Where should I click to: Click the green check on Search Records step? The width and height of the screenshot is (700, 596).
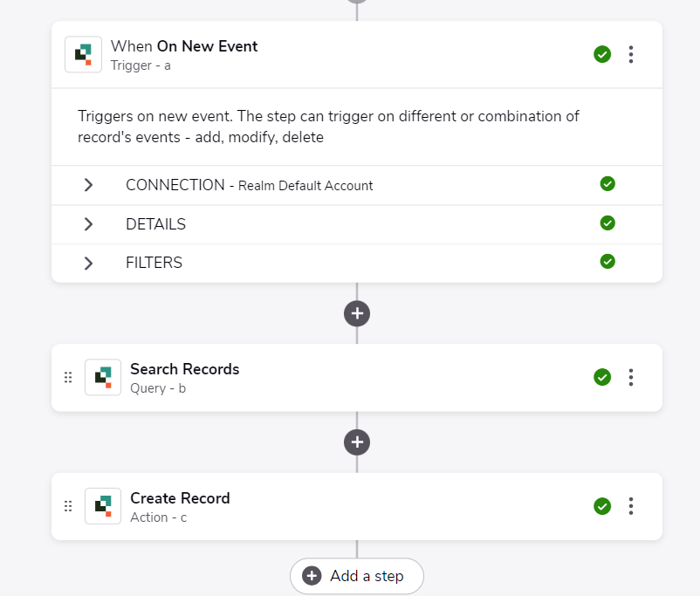(x=602, y=377)
